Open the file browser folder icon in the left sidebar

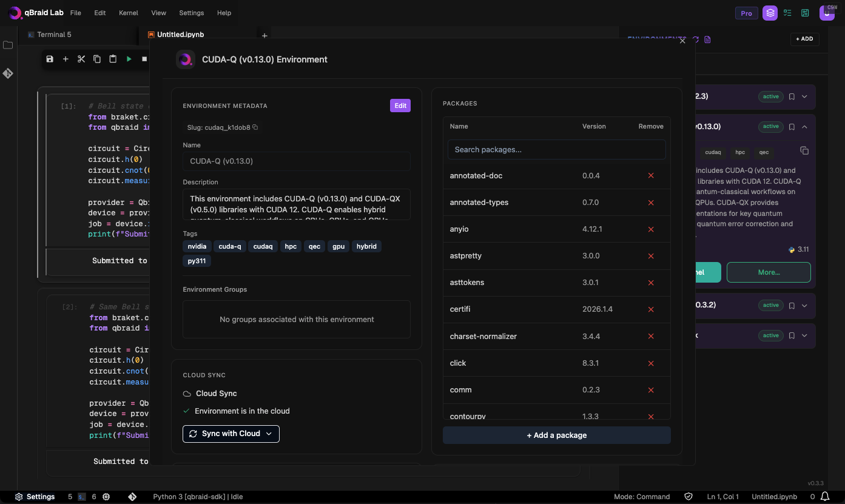click(x=8, y=45)
